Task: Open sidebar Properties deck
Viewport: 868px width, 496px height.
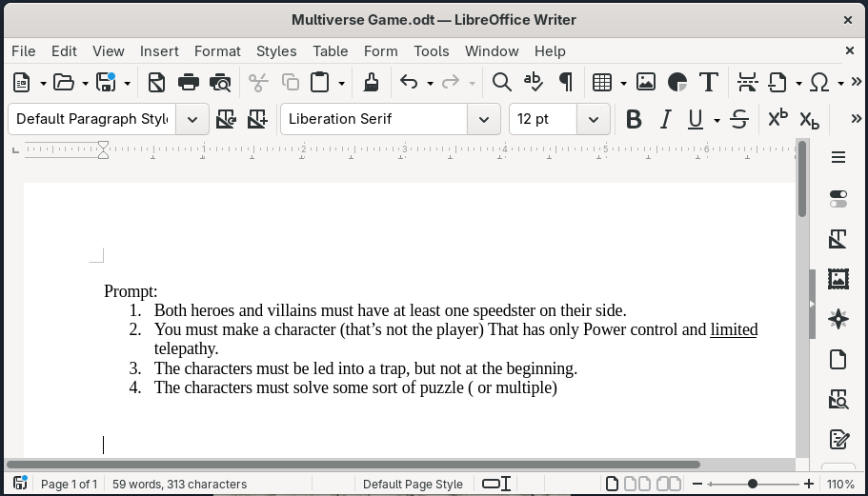Action: tap(838, 199)
